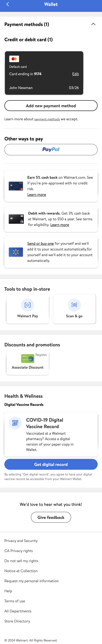This screenshot has width=102, height=644.
Task: Learn more about 5% cash back
Action: pyautogui.click(x=37, y=194)
